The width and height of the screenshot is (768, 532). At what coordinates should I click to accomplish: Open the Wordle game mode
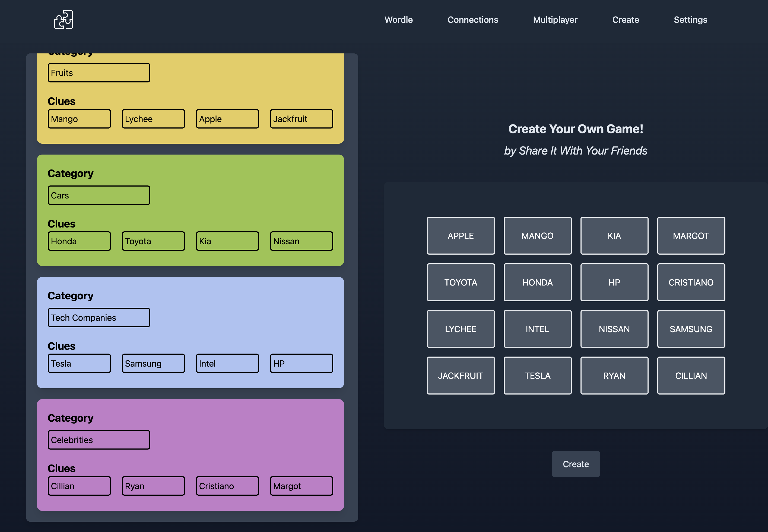click(398, 19)
